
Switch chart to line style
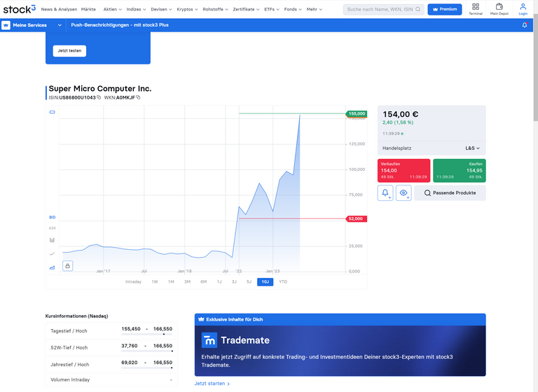coord(52,254)
